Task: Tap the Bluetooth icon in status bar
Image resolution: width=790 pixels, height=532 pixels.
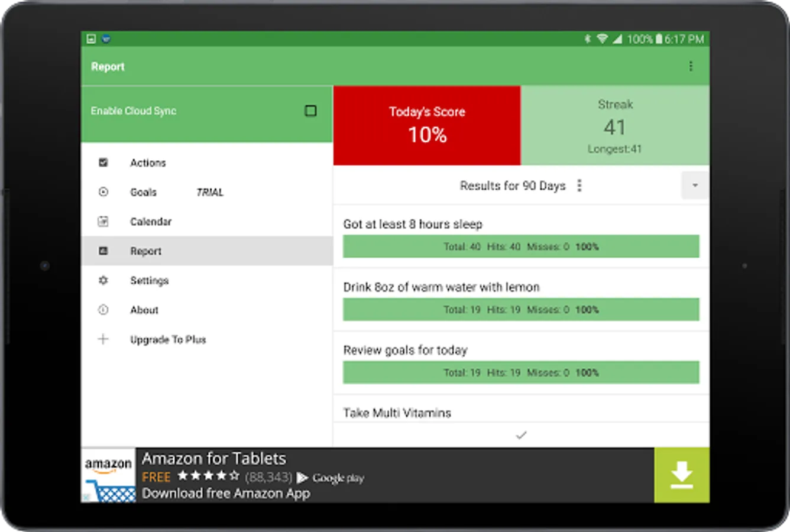Action: [x=587, y=39]
